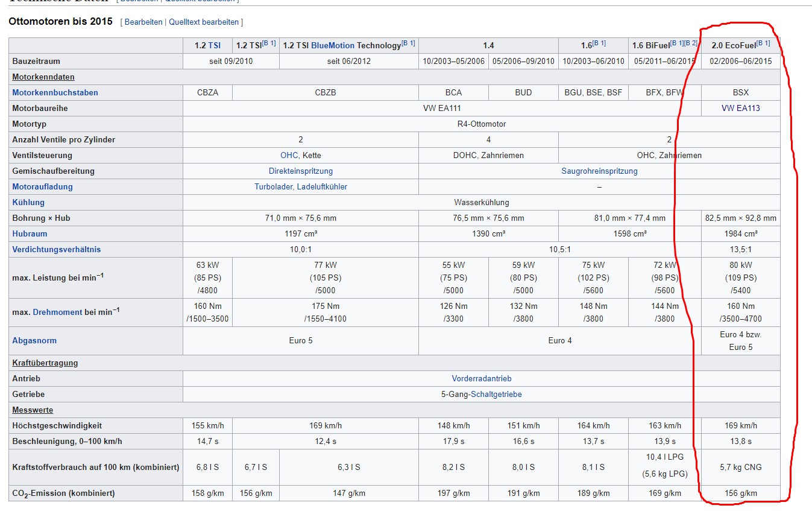Click the Motoraufladung row header link

tap(42, 186)
